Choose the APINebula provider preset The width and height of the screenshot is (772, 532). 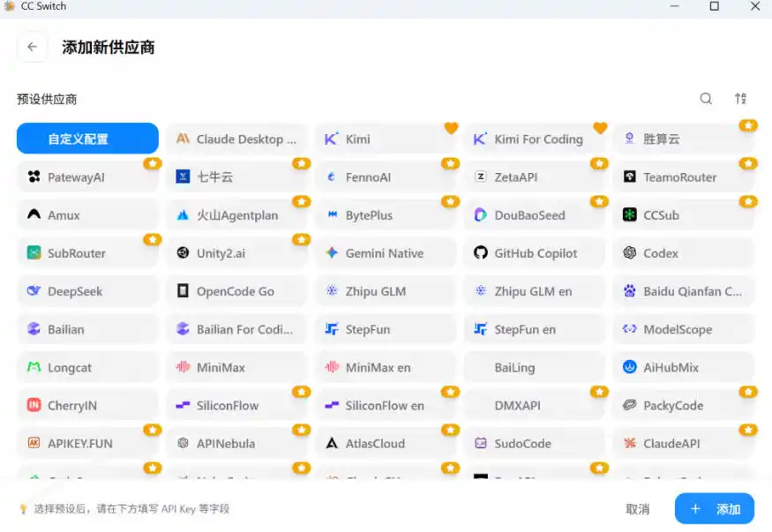point(236,443)
